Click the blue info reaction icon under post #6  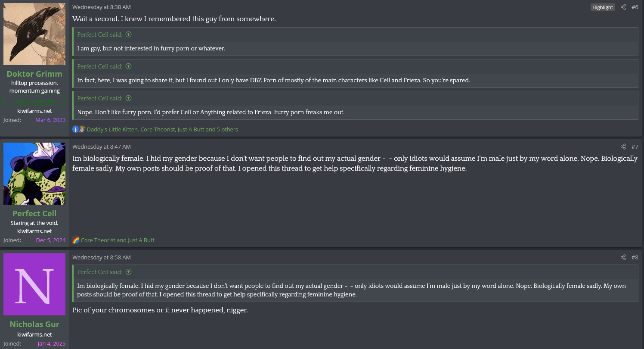pyautogui.click(x=76, y=129)
